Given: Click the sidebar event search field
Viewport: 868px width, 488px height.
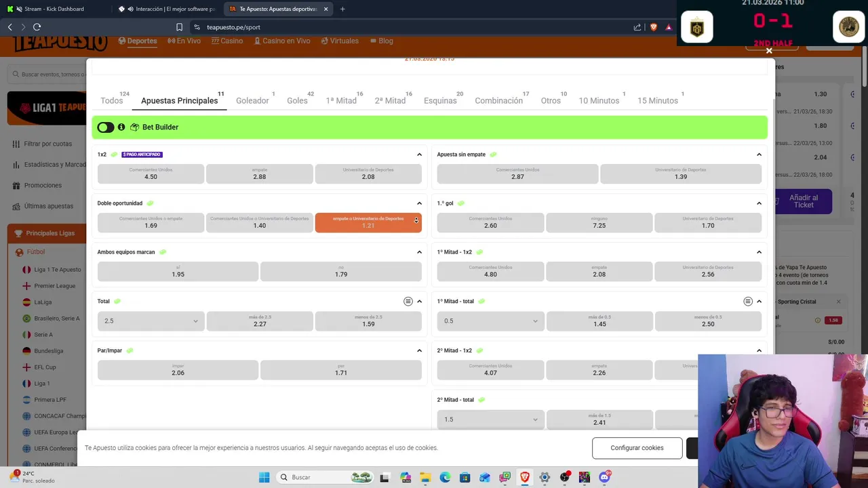Looking at the screenshot, I should tap(47, 75).
